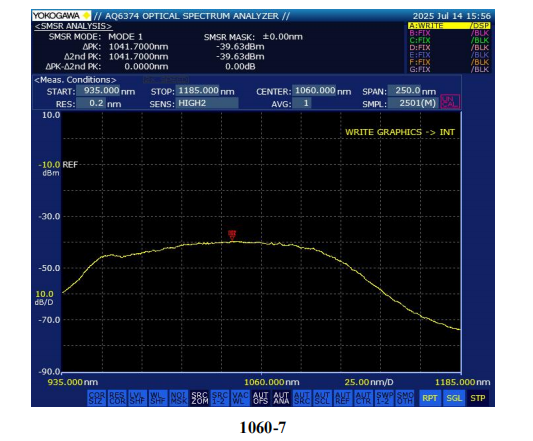Click the AVG field value 1
533x441 pixels.
[x=302, y=103]
